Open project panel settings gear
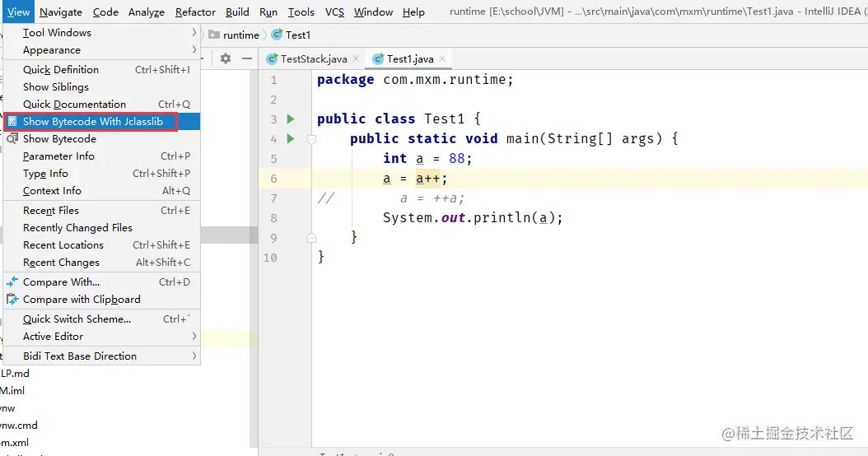The height and width of the screenshot is (456, 868). point(226,58)
